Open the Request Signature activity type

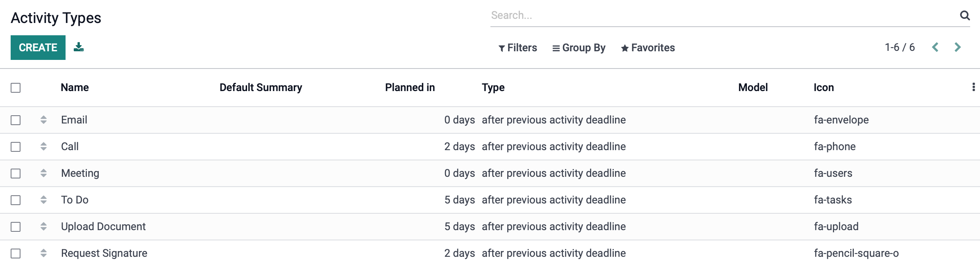click(104, 253)
